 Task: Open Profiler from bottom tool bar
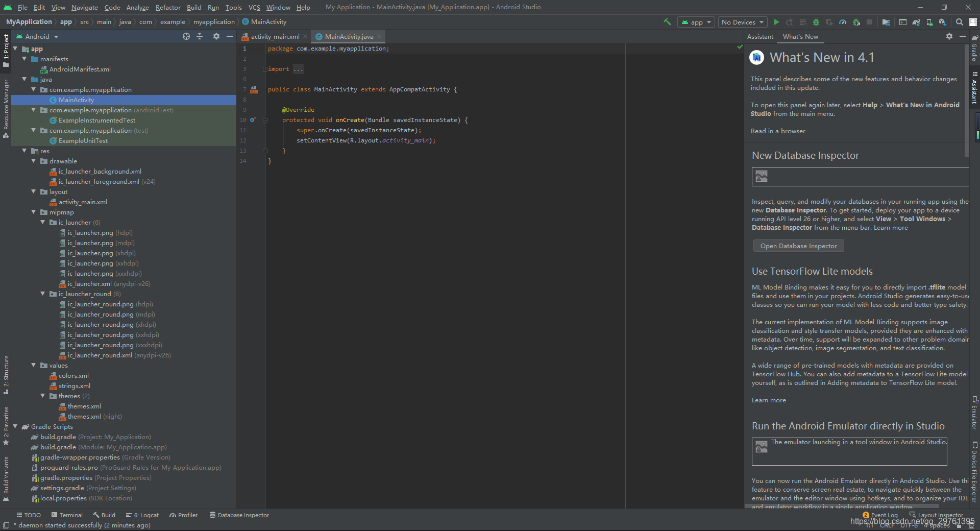tap(183, 515)
